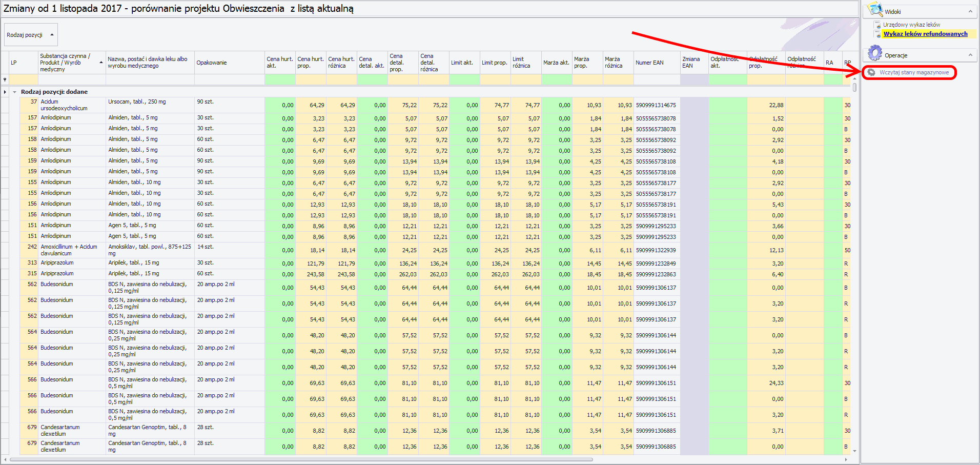
Task: Select the Ursocam, tabl., 250 mg row
Action: (150, 105)
